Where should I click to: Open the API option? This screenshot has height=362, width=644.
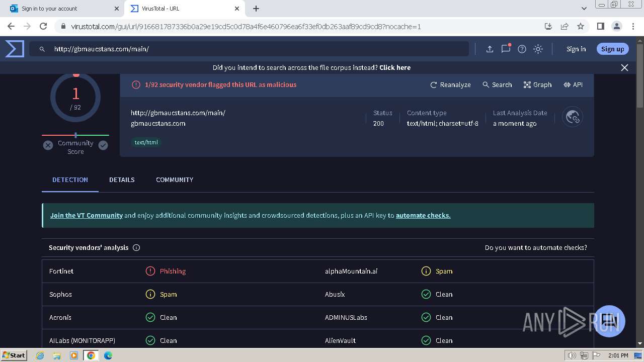[573, 84]
